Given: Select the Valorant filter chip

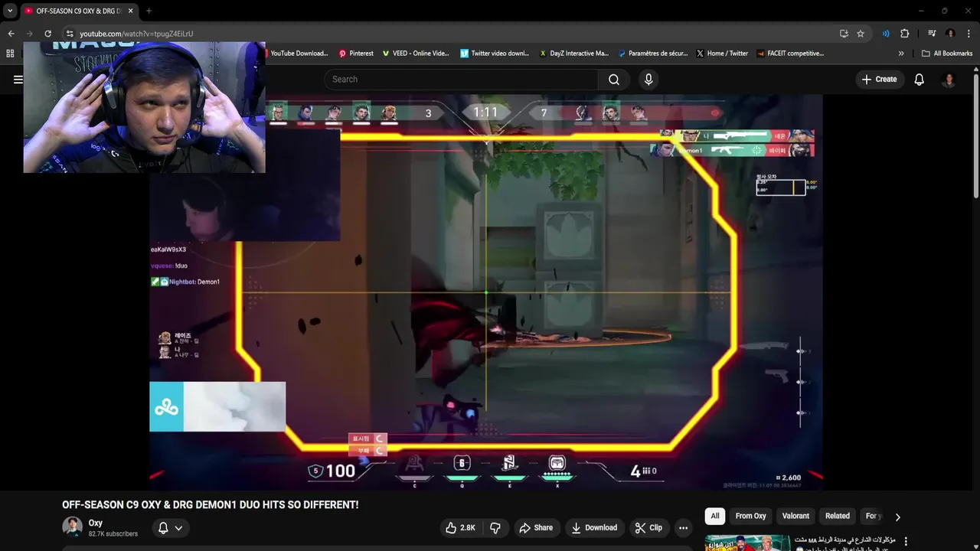Looking at the screenshot, I should 795,516.
